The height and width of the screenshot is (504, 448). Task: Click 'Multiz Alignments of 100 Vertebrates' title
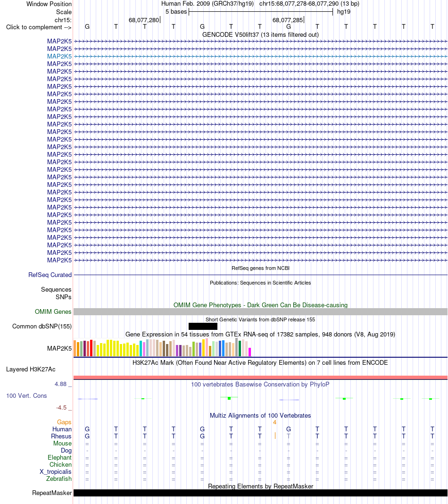pyautogui.click(x=260, y=416)
